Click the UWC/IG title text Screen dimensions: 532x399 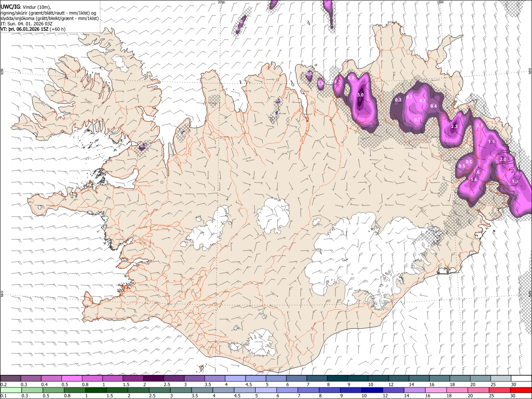[x=10, y=7]
